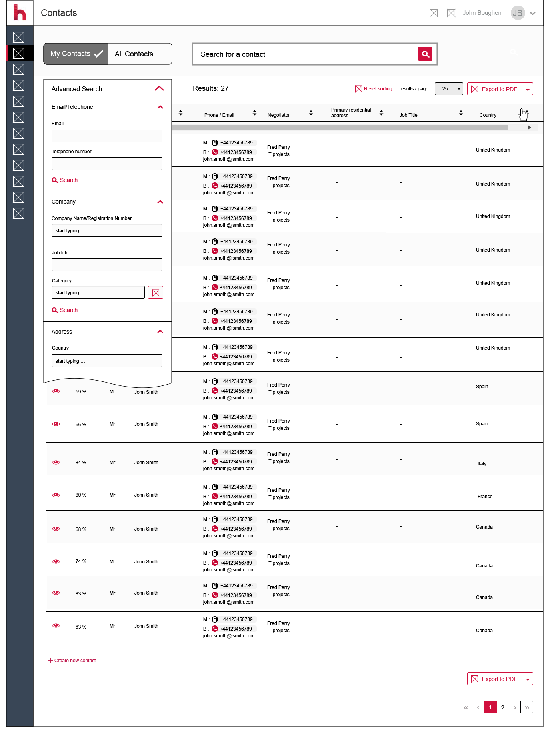
Task: Collapse the Email/Telephone section
Action: click(160, 107)
